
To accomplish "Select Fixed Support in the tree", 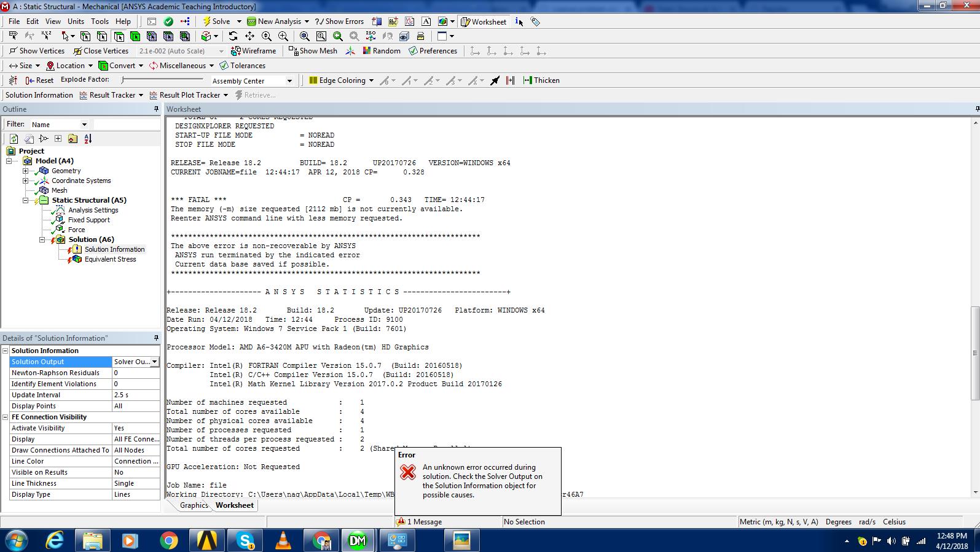I will click(88, 220).
